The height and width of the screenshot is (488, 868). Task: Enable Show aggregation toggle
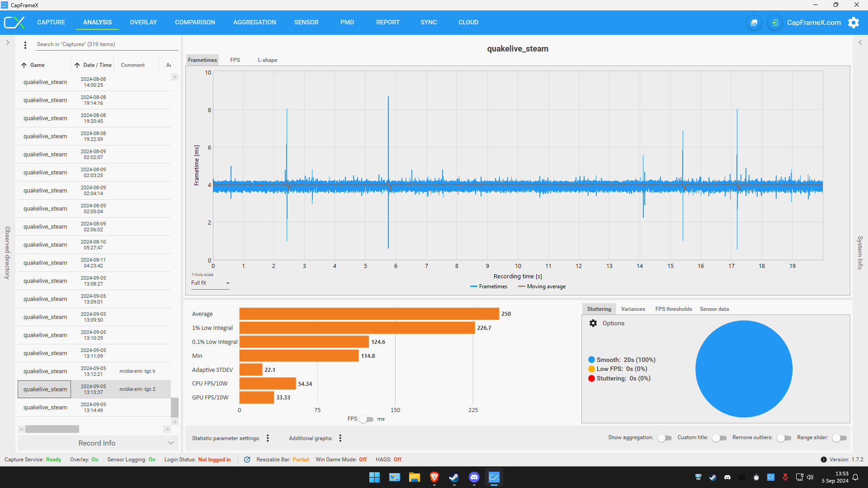coord(664,438)
